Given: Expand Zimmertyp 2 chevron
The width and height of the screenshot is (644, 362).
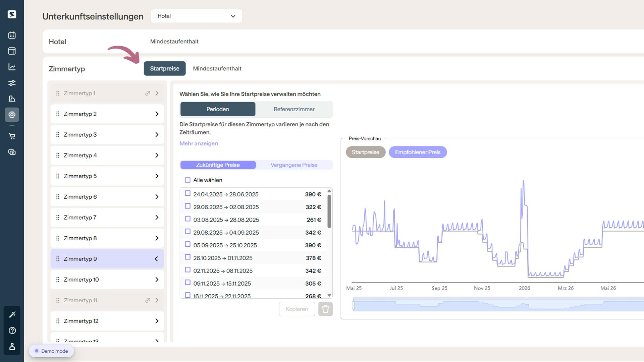Looking at the screenshot, I should [157, 114].
